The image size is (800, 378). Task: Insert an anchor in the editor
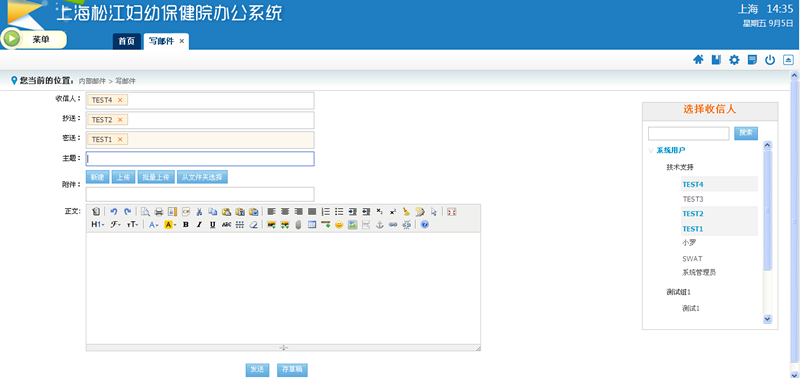379,224
